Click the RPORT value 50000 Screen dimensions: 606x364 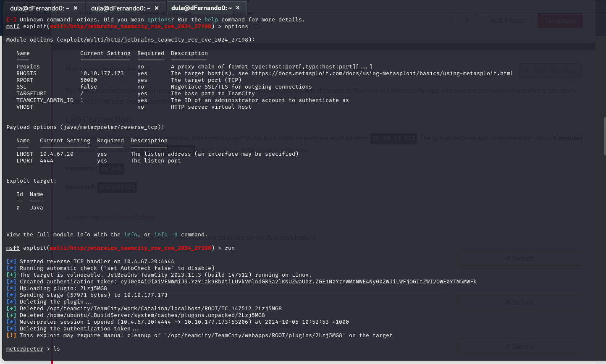pyautogui.click(x=89, y=80)
